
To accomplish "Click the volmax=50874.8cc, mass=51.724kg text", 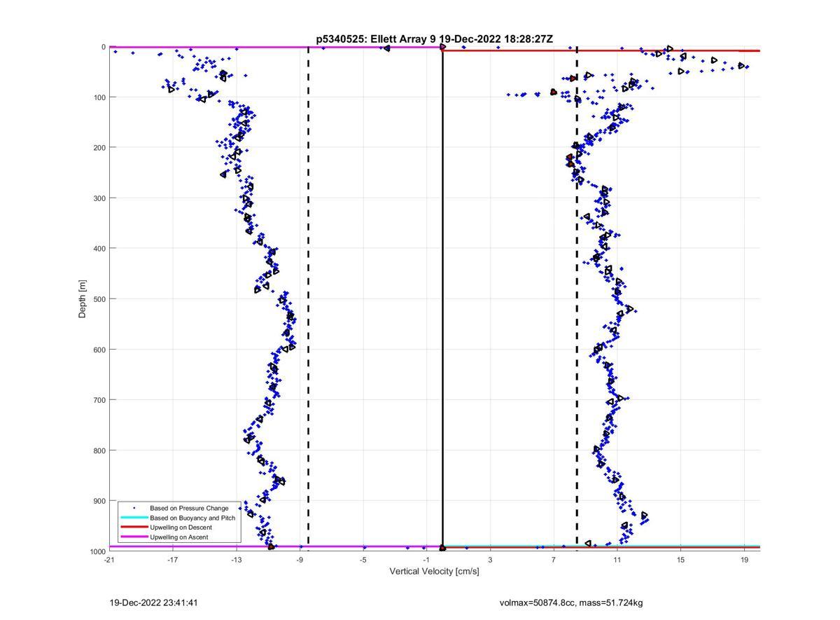I will coord(571,602).
